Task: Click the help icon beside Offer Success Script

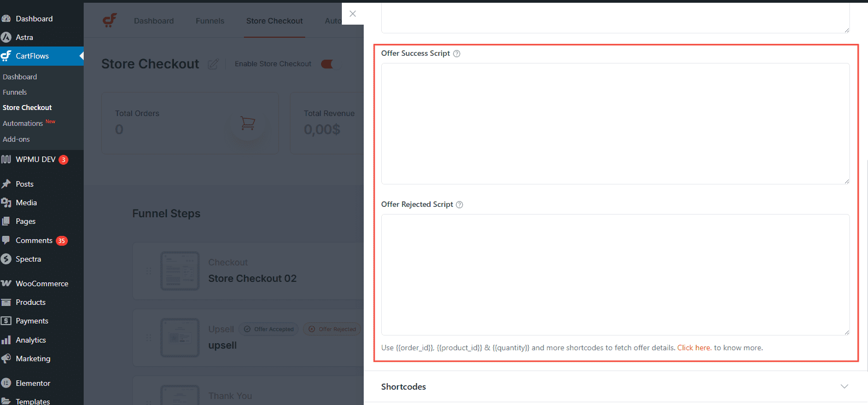Action: pos(457,54)
